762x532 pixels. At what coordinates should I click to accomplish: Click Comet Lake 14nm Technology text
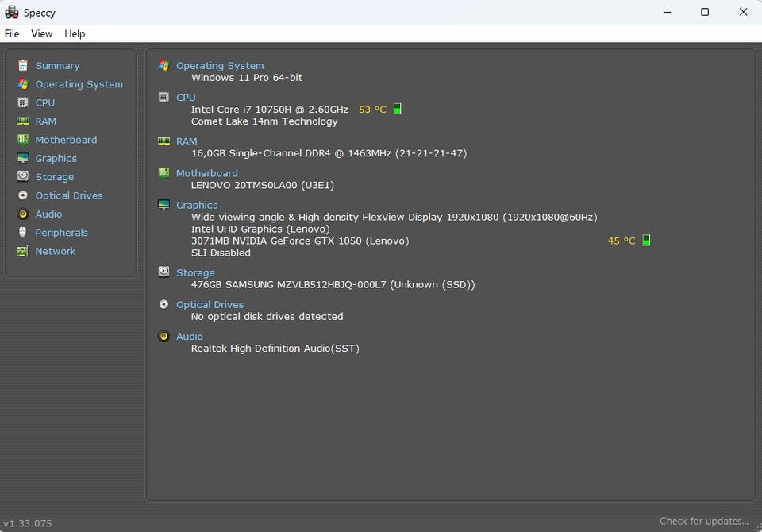(x=264, y=121)
